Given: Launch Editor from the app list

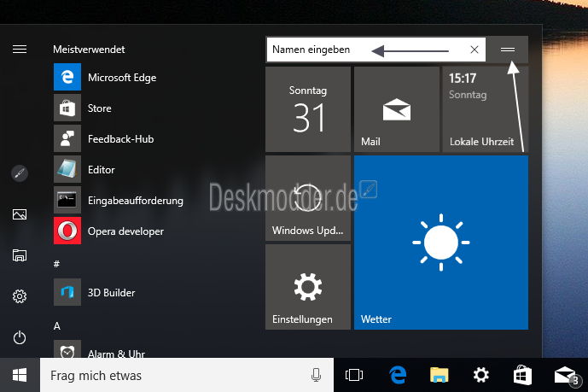Looking at the screenshot, I should [84, 170].
